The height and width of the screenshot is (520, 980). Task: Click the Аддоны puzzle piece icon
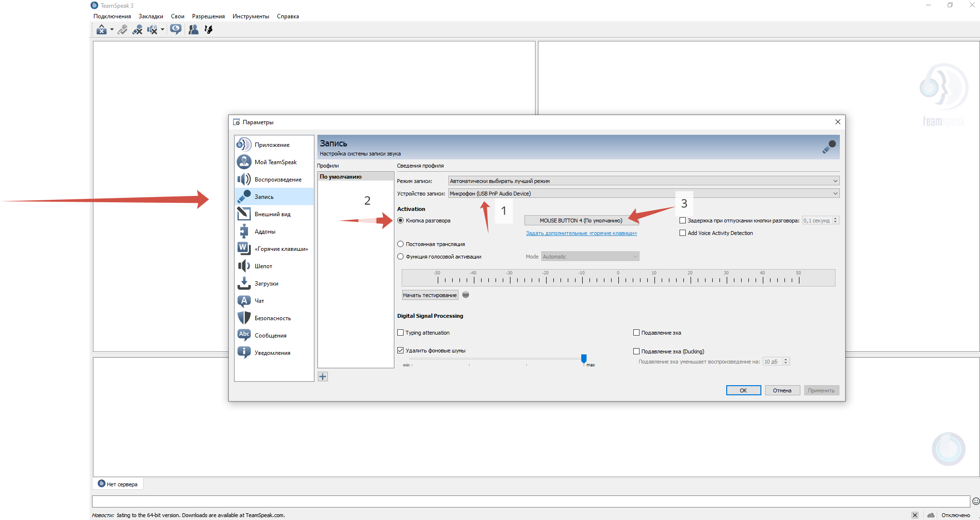pyautogui.click(x=244, y=231)
